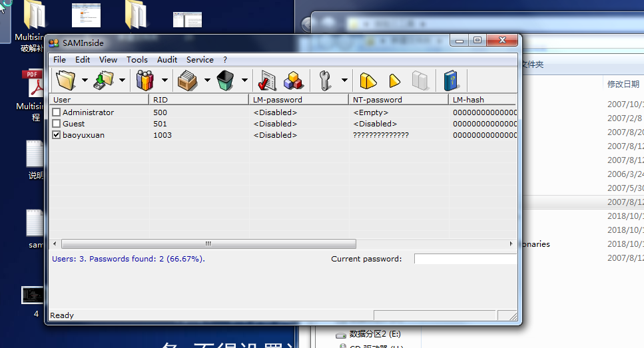Uncheck the baoyuxuan user checkbox

(x=56, y=134)
